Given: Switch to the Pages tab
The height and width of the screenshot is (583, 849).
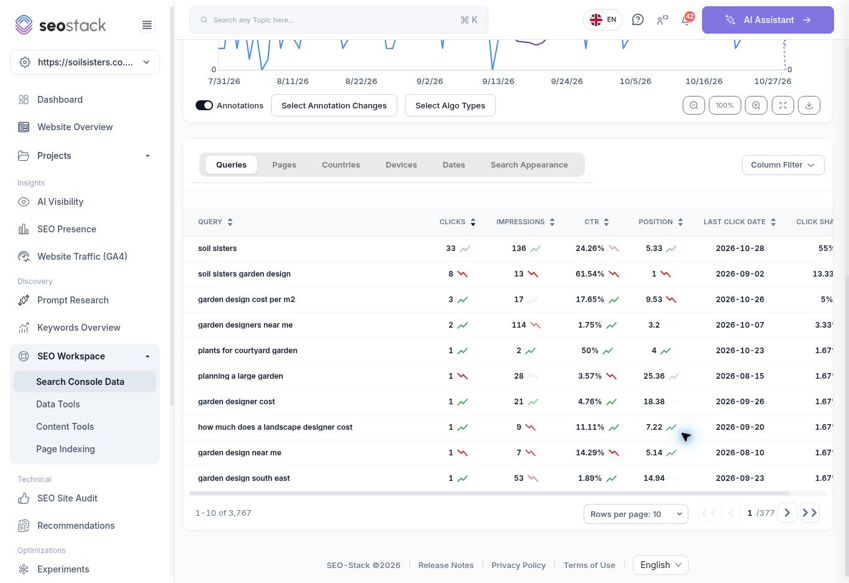Looking at the screenshot, I should pyautogui.click(x=284, y=165).
